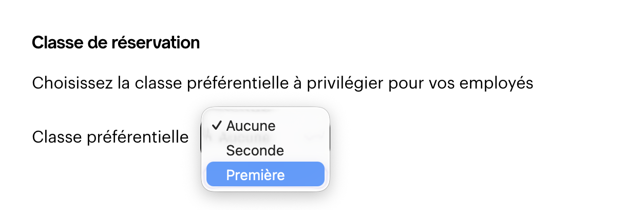This screenshot has height=210, width=644.
Task: Select the highlighted "Première" option
Action: coord(265,175)
